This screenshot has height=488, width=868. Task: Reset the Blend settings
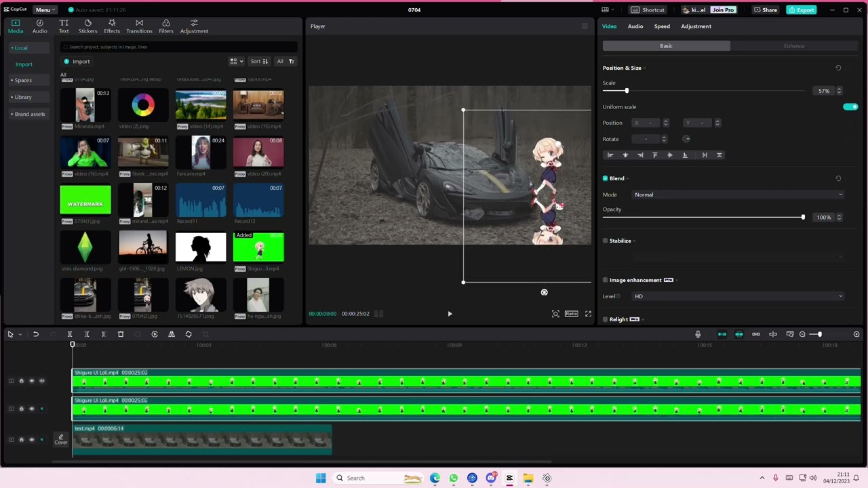point(838,178)
